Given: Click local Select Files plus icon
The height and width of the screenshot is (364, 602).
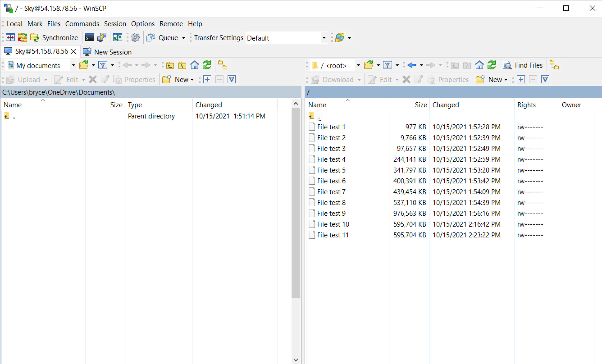Looking at the screenshot, I should click(207, 79).
